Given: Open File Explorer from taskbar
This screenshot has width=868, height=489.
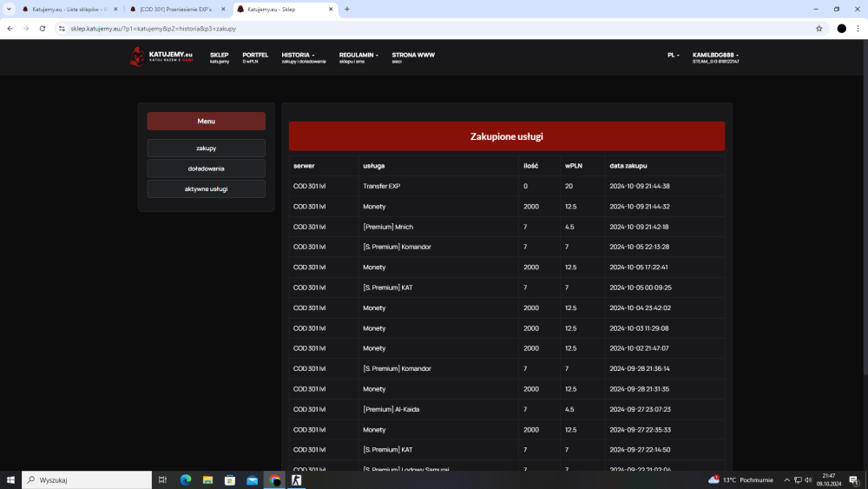Looking at the screenshot, I should (207, 480).
